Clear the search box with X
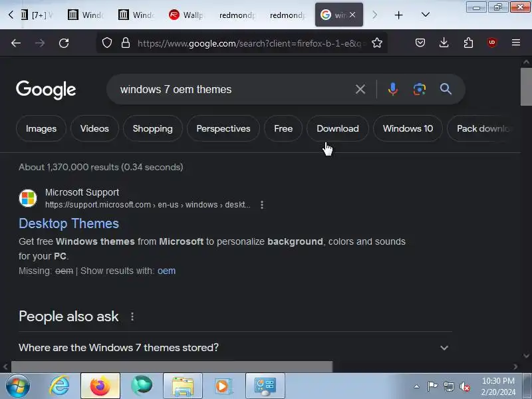Image resolution: width=532 pixels, height=399 pixels. [x=360, y=89]
